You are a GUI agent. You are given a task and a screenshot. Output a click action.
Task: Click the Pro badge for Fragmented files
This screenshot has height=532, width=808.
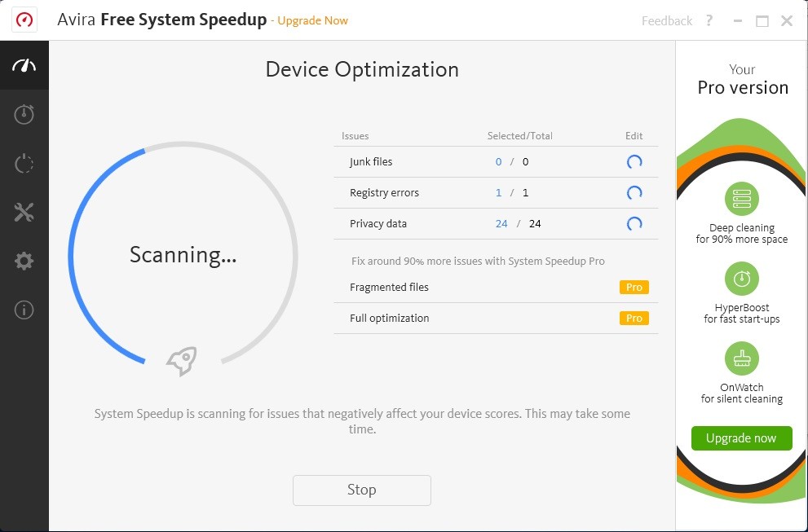(x=634, y=288)
